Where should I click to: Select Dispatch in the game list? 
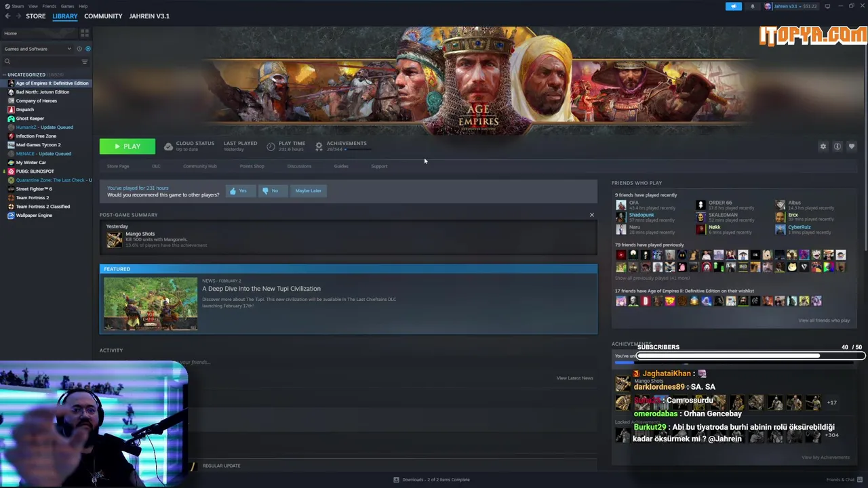(24, 110)
